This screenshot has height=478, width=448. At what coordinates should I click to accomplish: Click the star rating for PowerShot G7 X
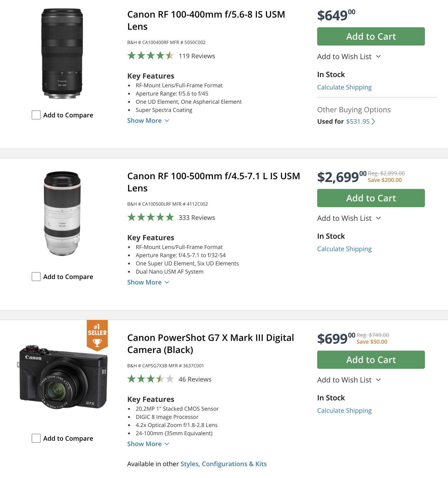pos(151,379)
